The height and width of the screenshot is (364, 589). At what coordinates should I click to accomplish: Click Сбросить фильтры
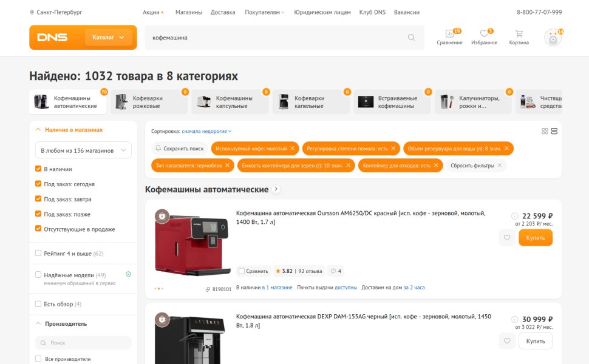pos(476,165)
